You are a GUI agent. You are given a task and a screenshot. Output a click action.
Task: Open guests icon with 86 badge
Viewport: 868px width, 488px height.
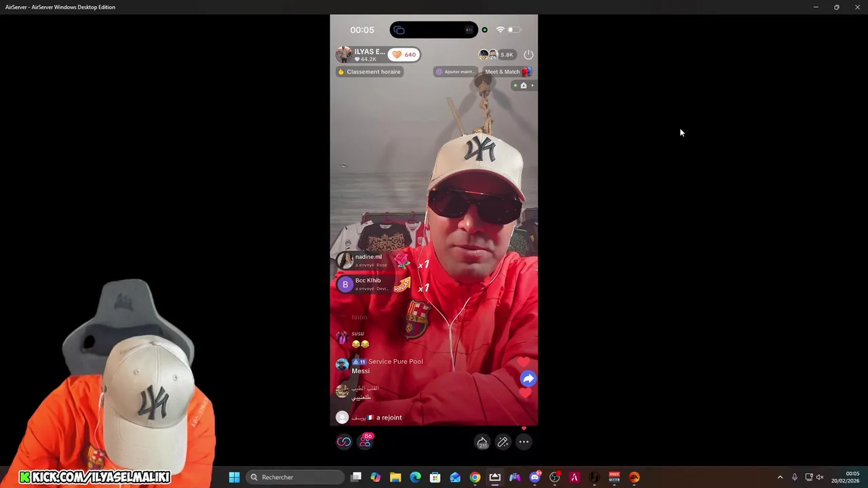coord(366,441)
